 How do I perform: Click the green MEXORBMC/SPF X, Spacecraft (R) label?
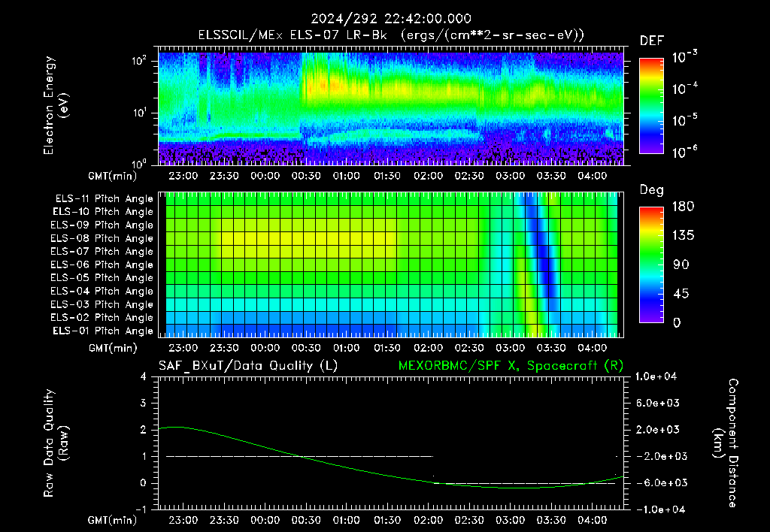(x=511, y=366)
